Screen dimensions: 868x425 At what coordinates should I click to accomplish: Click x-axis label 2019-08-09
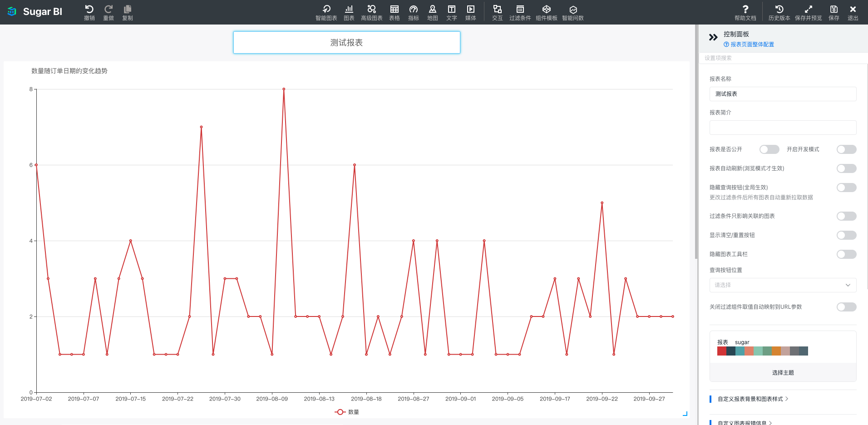(x=272, y=399)
